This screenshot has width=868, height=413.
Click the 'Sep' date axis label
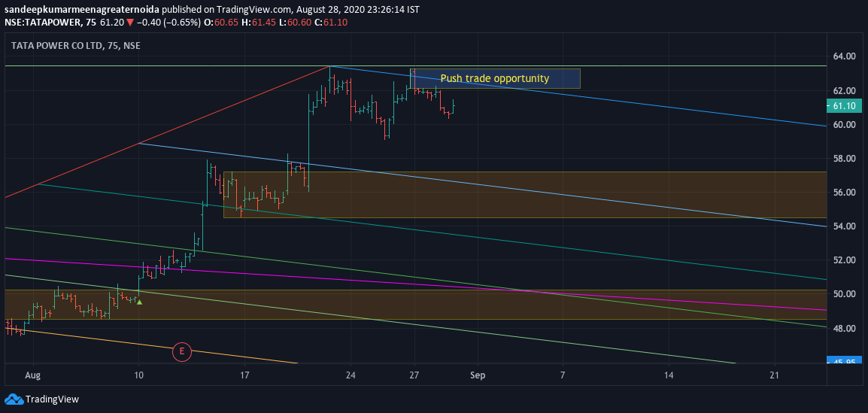478,375
